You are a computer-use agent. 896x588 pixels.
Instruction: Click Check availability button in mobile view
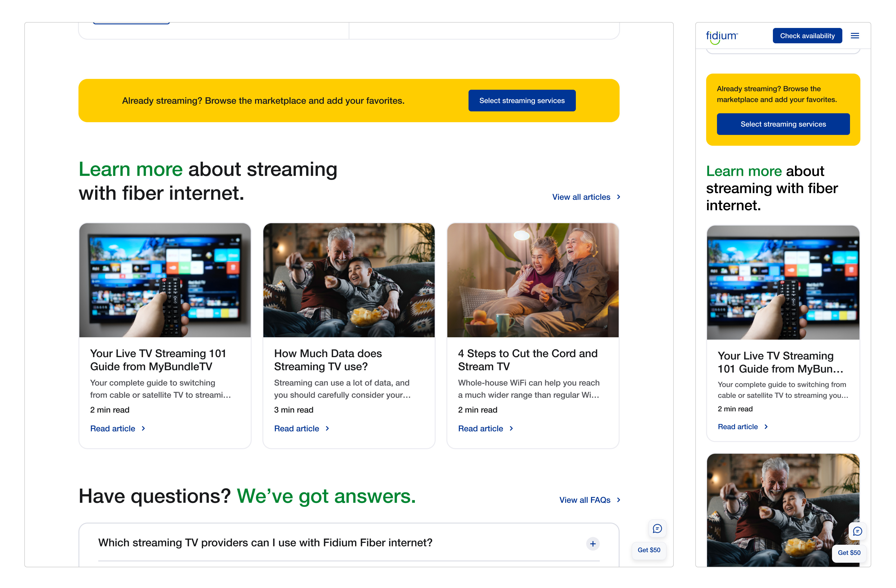pyautogui.click(x=807, y=36)
